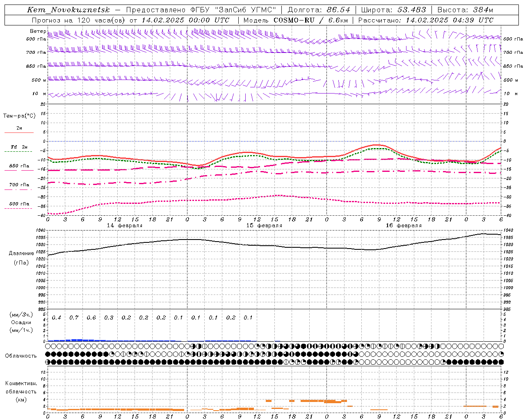The image size is (525, 420).
Task: Click the 'Модель COSMO-RU / 6.6км' model label
Action: click(x=295, y=20)
